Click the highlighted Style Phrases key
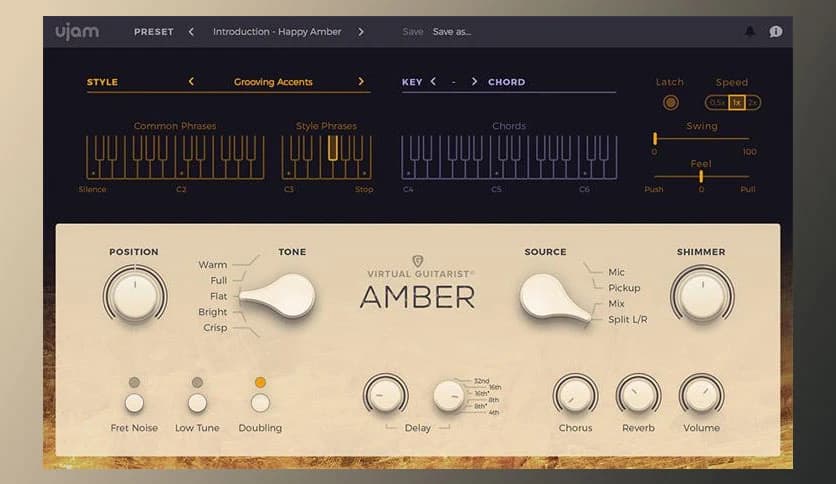Screen dimensions: 836x484 point(333,148)
